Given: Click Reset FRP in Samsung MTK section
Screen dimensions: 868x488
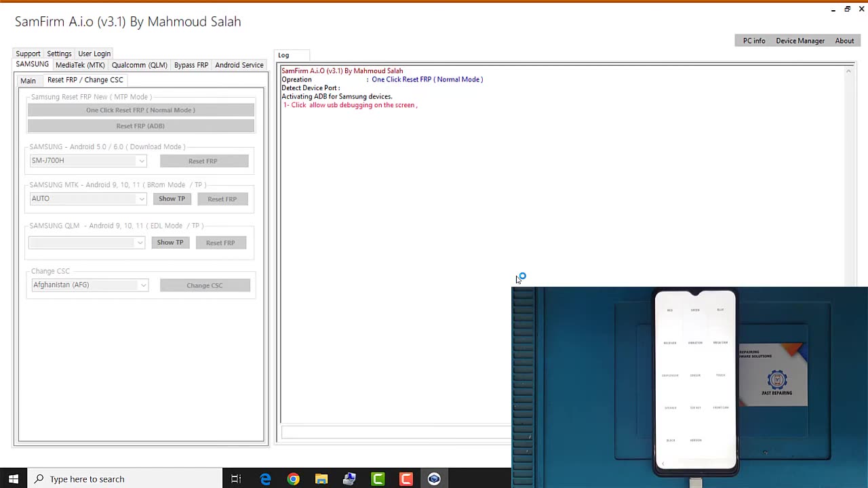Looking at the screenshot, I should [222, 199].
